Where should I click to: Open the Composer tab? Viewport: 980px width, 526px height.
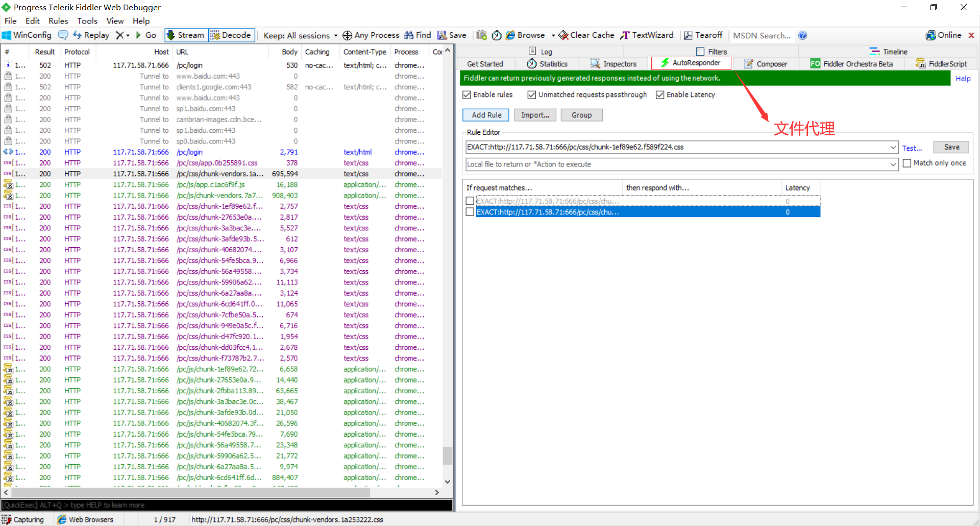tap(766, 64)
